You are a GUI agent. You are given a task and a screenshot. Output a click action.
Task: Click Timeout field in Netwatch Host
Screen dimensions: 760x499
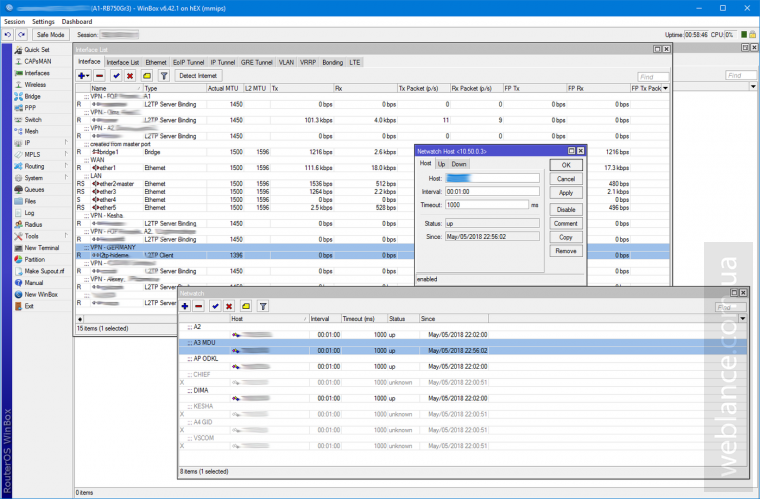(487, 205)
